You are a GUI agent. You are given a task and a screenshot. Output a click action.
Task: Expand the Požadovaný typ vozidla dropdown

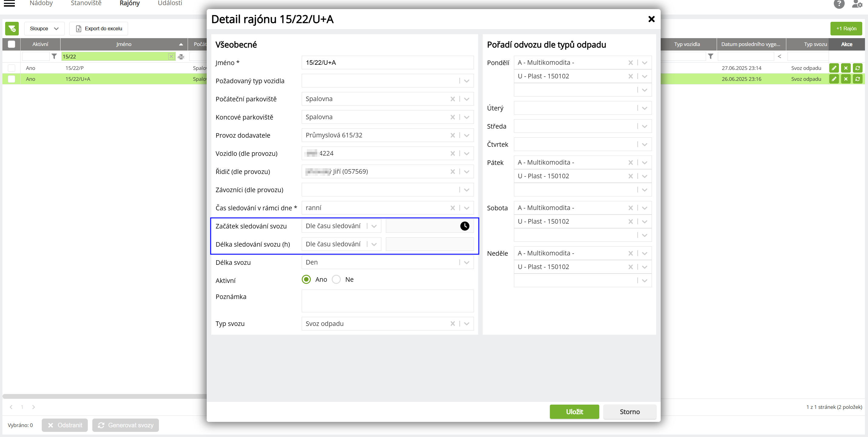(x=466, y=81)
